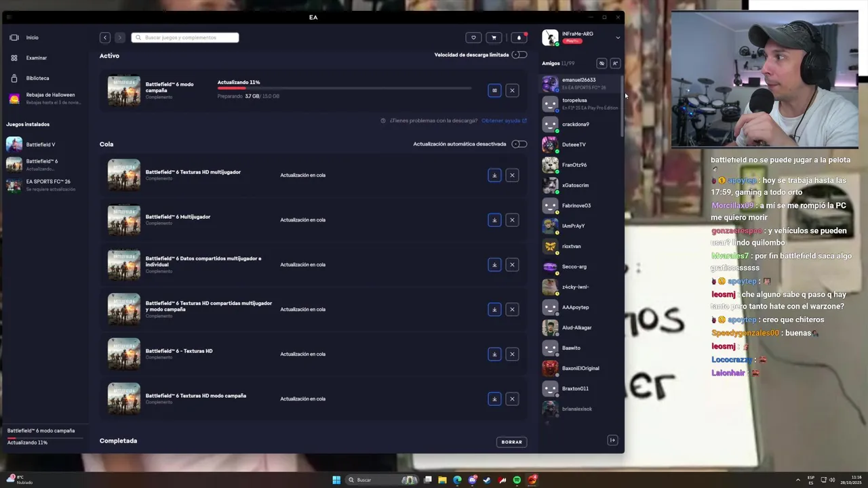Screen dimensions: 868x488
Task: Remove Battlefield 6 - Texturas HD from queue
Action: coord(512,354)
